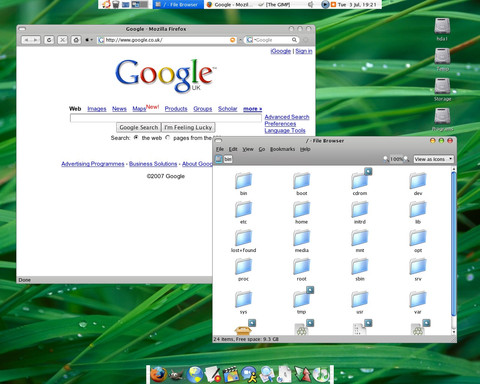The image size is (480, 384).
Task: Click the volume speaker icon in panel
Action: pos(311,4)
